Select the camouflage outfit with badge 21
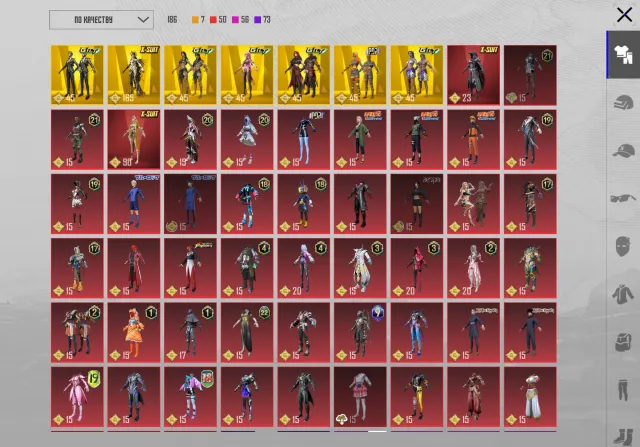The image size is (640, 447). coord(77,139)
